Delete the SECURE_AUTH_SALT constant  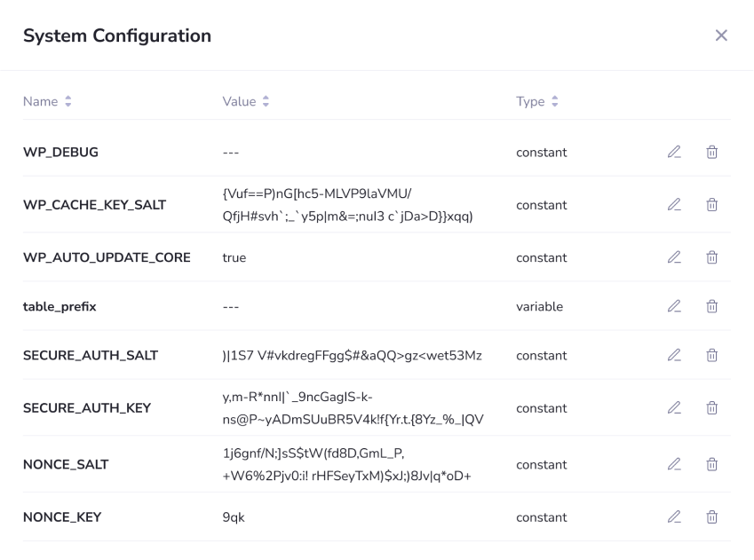pyautogui.click(x=712, y=355)
